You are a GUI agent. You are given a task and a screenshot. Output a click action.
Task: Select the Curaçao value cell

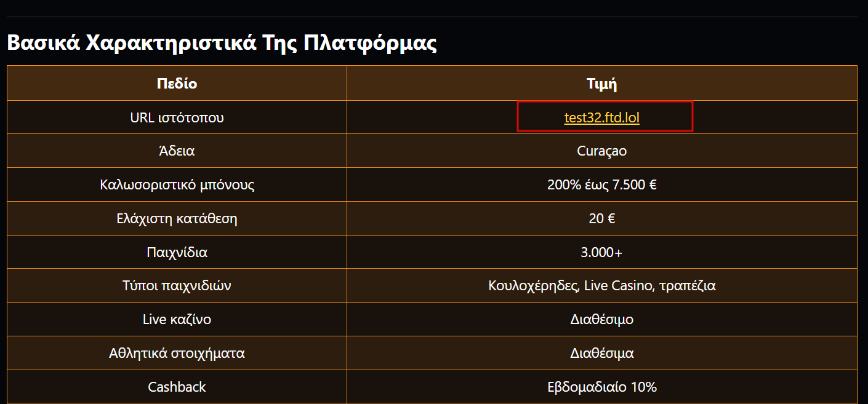pos(602,151)
